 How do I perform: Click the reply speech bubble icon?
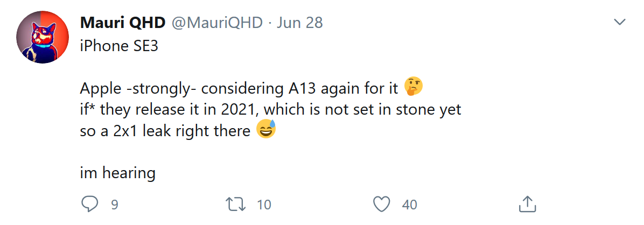coord(89,204)
